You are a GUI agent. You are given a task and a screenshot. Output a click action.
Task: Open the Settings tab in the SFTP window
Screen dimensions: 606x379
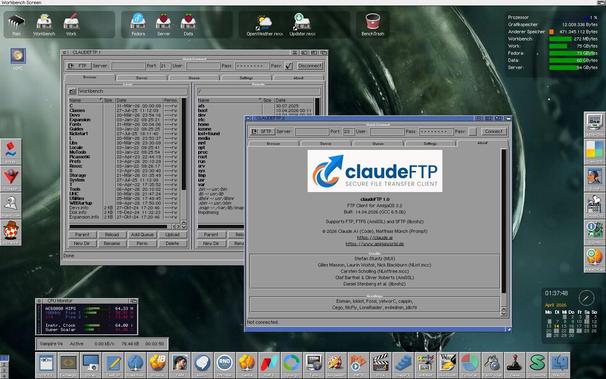(430, 143)
